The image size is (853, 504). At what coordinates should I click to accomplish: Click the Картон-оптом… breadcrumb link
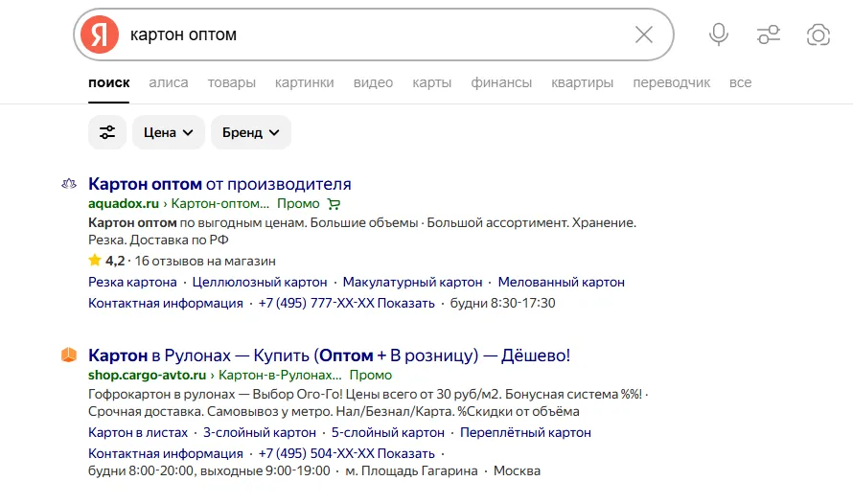220,203
